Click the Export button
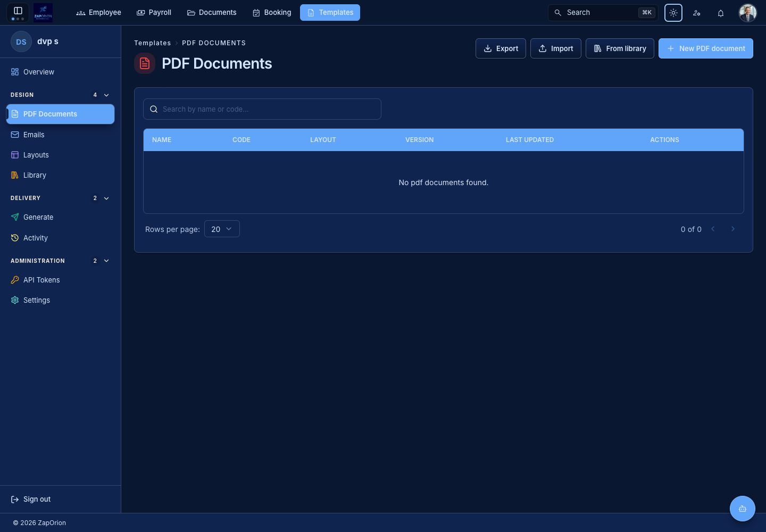 pyautogui.click(x=501, y=48)
